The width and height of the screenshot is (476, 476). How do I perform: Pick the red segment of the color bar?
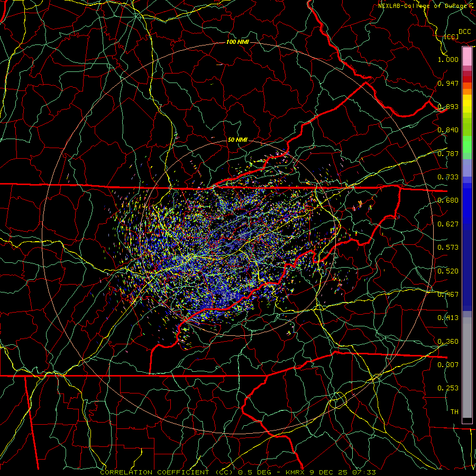coord(467,79)
